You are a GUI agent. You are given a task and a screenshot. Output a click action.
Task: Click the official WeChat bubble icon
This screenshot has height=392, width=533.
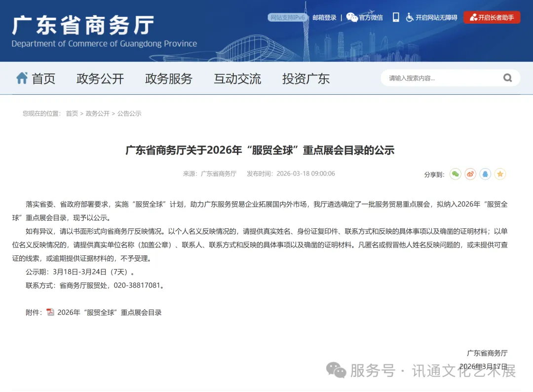352,17
